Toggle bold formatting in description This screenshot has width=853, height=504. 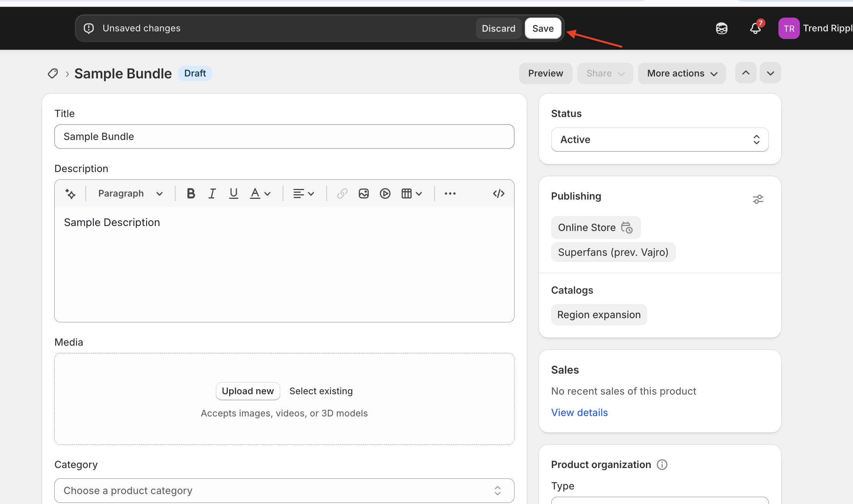(191, 193)
